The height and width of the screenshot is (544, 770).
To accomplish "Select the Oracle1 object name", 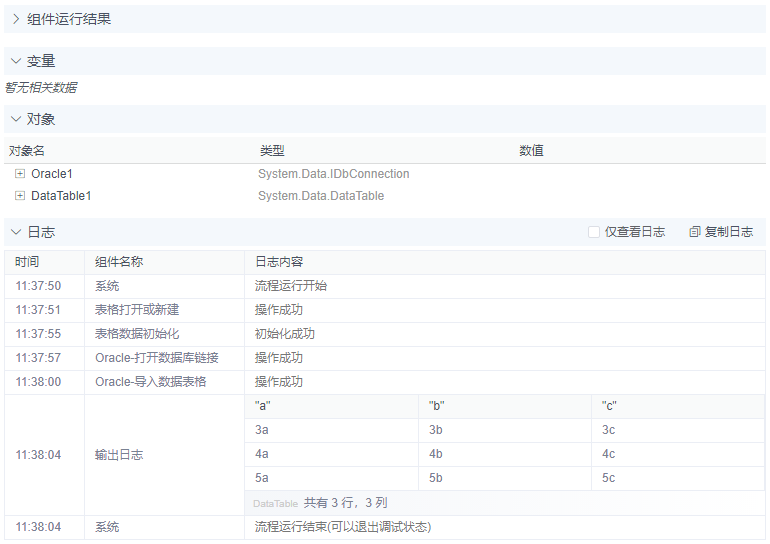I will click(52, 174).
